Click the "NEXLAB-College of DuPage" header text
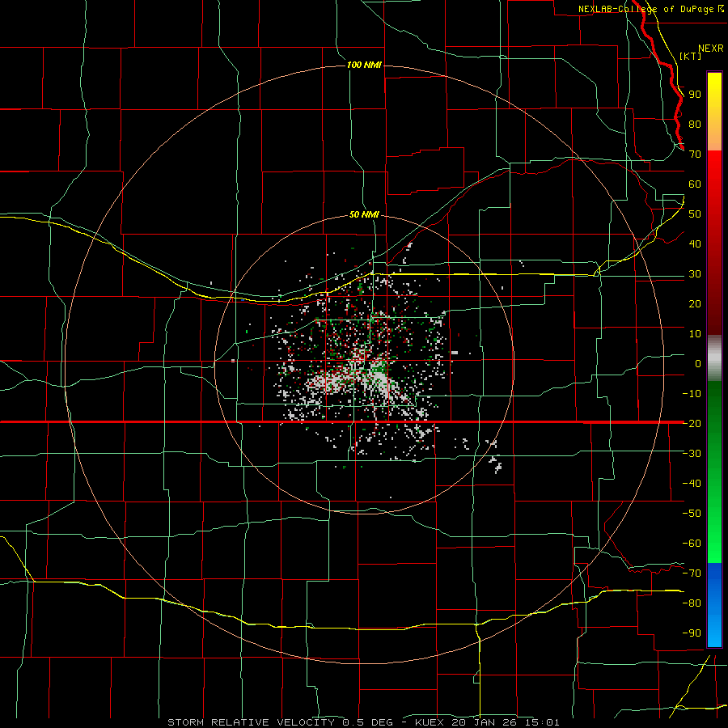The width and height of the screenshot is (728, 728). click(x=647, y=9)
